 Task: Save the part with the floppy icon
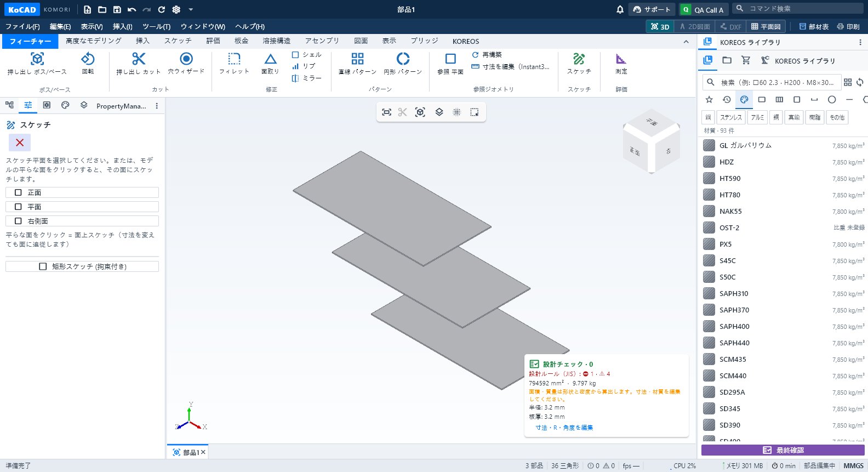(x=117, y=9)
